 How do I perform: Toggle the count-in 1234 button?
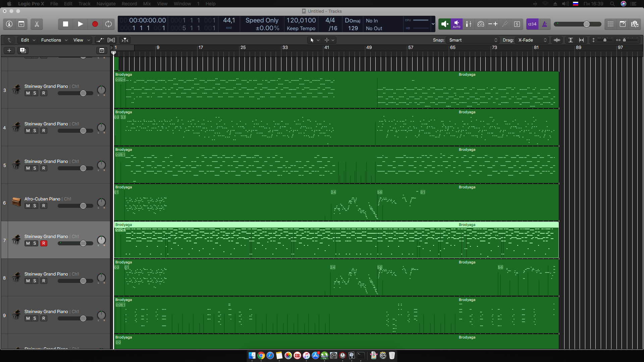[x=532, y=24]
